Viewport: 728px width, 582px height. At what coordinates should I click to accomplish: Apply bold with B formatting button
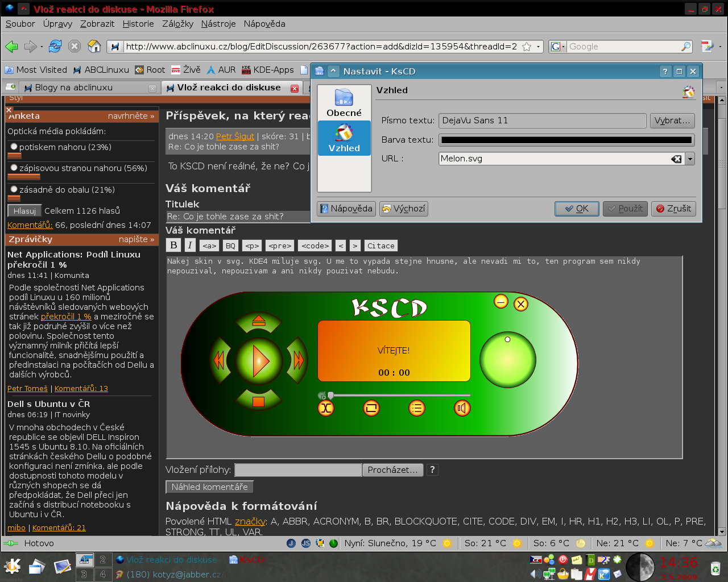point(174,245)
